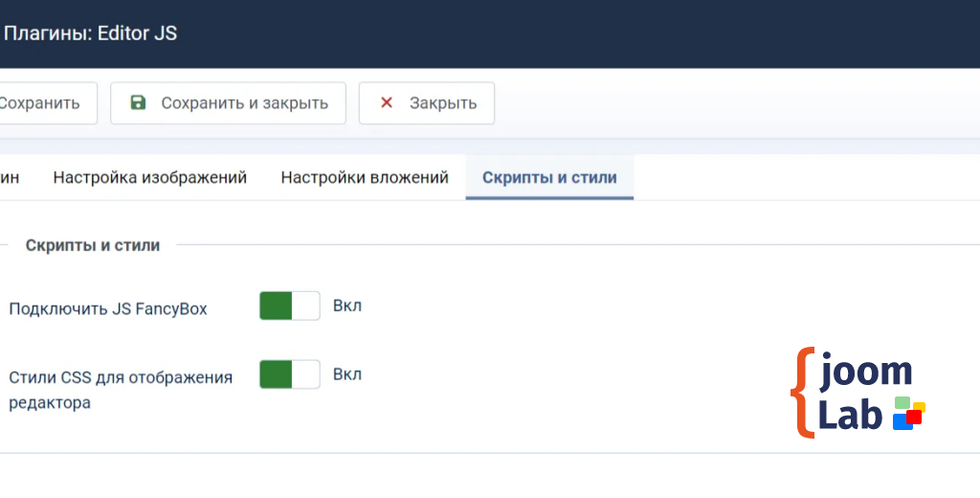
Task: Select the 'Скрипты и стили' tab
Action: pos(549,178)
